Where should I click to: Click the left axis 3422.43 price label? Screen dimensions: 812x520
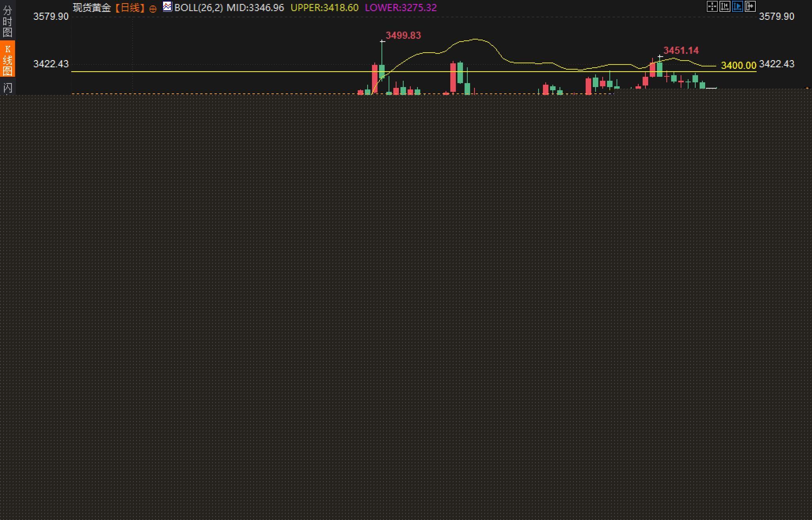[51, 64]
